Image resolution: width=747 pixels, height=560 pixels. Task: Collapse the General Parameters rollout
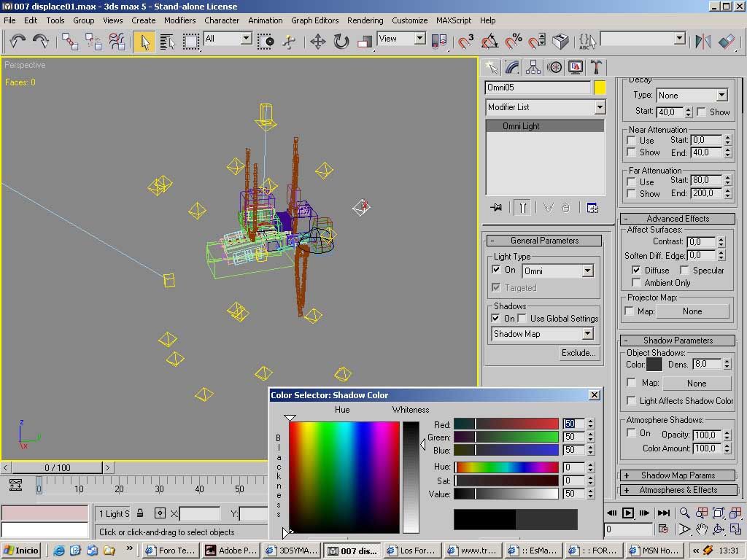(544, 241)
